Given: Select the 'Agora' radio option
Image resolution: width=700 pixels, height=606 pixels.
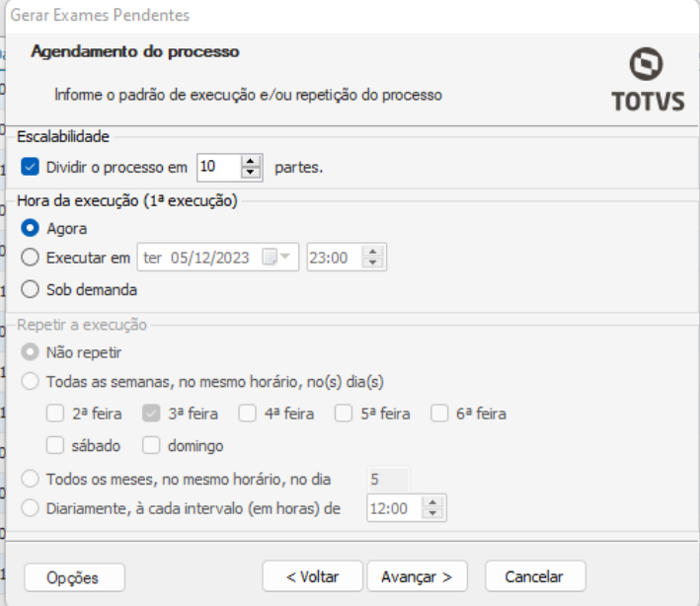Looking at the screenshot, I should click(x=30, y=228).
